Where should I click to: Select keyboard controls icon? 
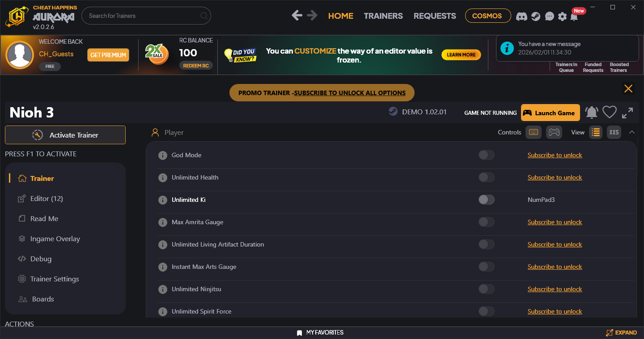click(533, 132)
